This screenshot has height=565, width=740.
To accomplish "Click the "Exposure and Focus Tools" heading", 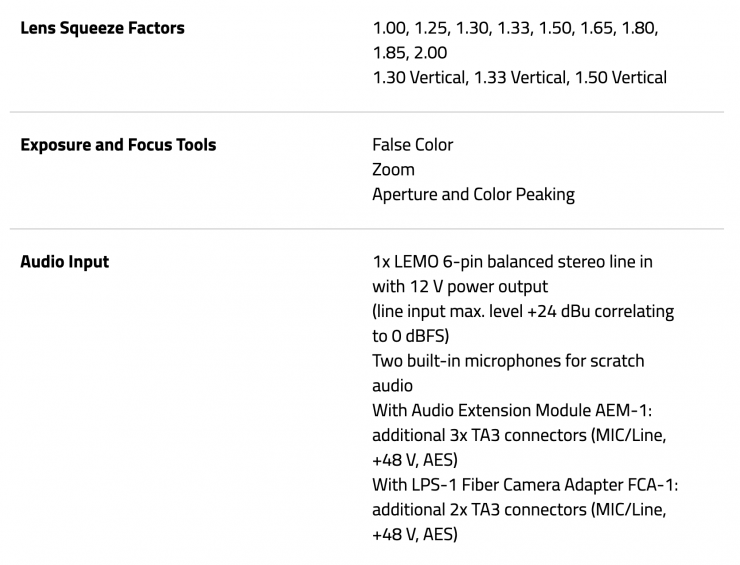I will pos(118,145).
